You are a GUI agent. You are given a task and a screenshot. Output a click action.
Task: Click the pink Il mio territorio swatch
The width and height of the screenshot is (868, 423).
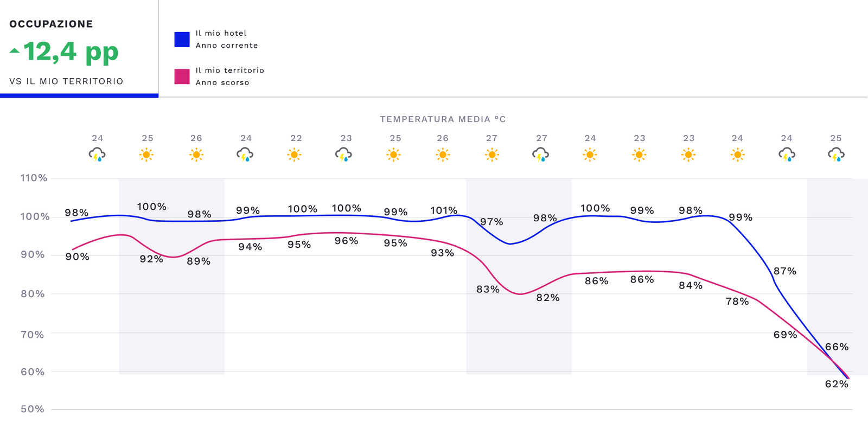[x=182, y=76]
